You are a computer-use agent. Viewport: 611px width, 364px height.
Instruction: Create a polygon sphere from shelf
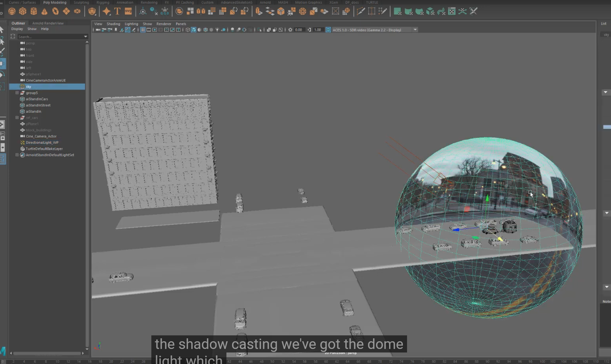(12, 12)
